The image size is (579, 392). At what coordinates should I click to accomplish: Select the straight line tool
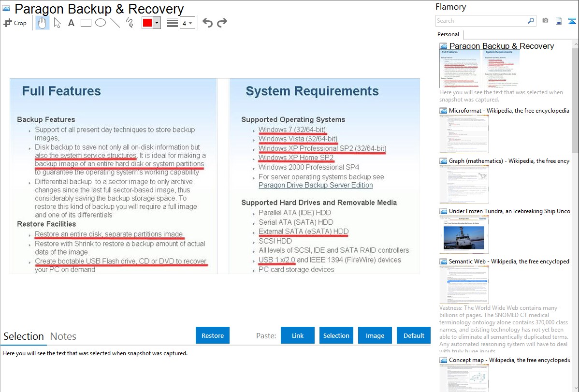pyautogui.click(x=115, y=23)
